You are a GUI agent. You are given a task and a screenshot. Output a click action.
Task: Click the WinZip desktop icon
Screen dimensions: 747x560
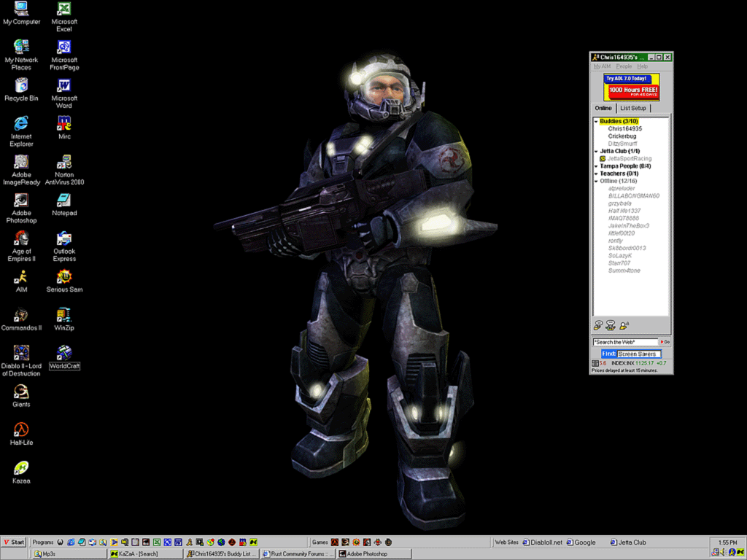coord(64,319)
